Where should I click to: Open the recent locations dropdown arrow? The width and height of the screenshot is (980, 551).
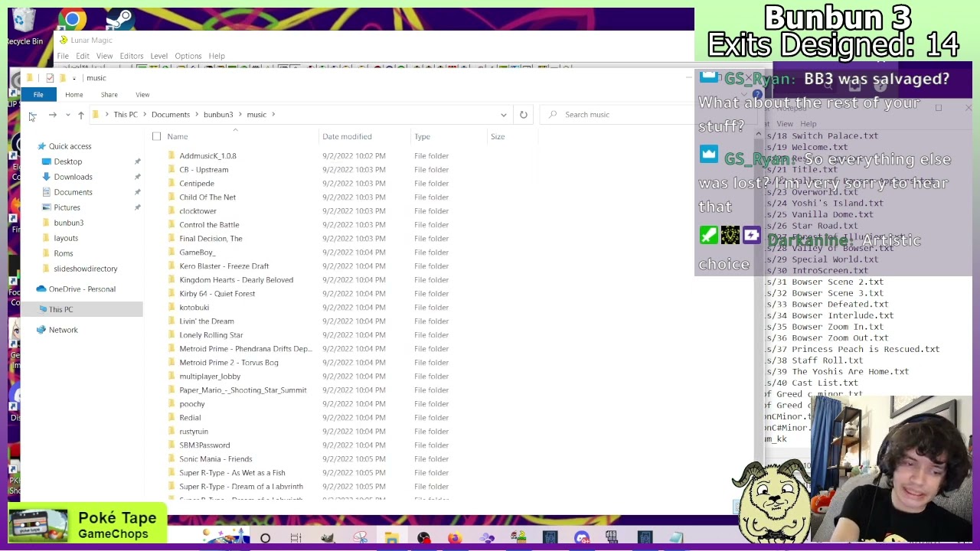coord(67,115)
